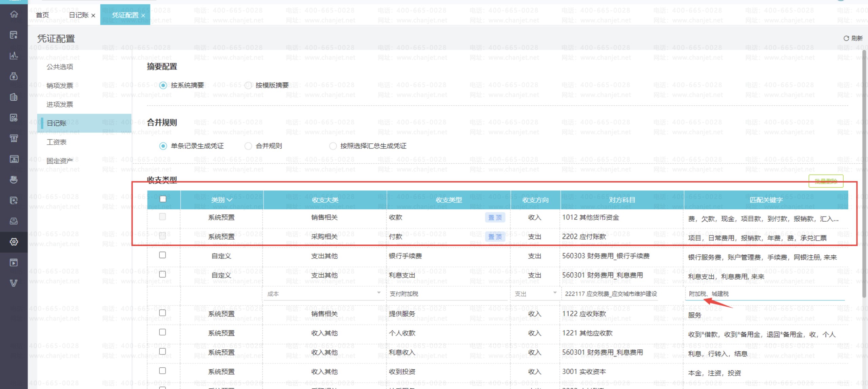The height and width of the screenshot is (389, 868).
Task: Click the 批量删除 button
Action: [826, 181]
